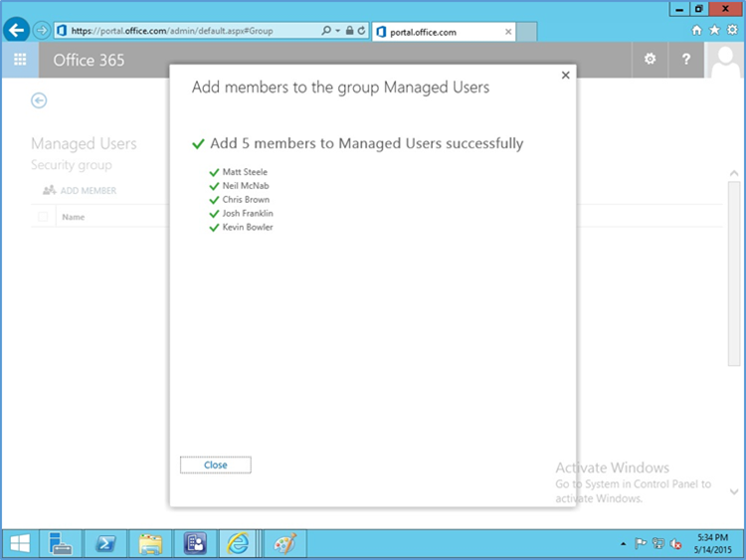The image size is (746, 560).
Task: Open Paint from taskbar
Action: coord(285,543)
